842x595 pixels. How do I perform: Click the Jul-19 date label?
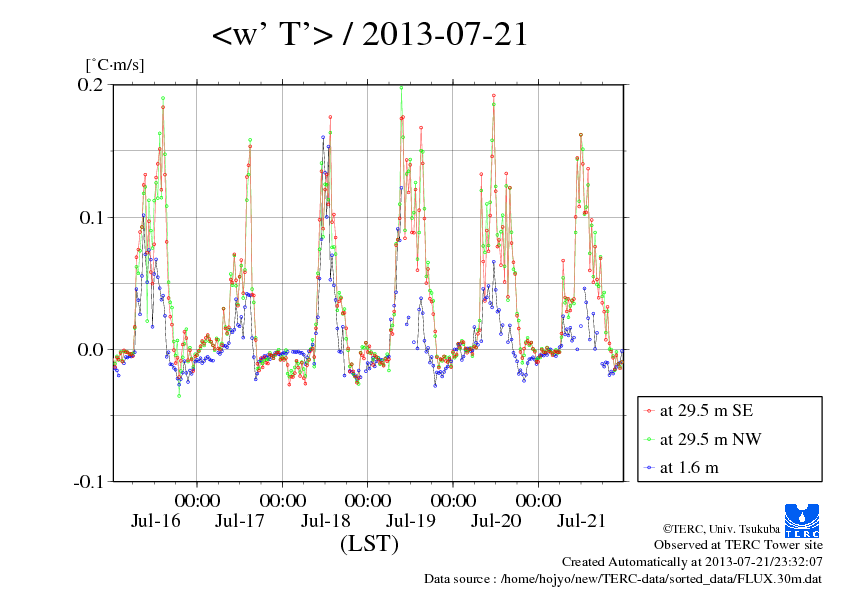[x=411, y=520]
